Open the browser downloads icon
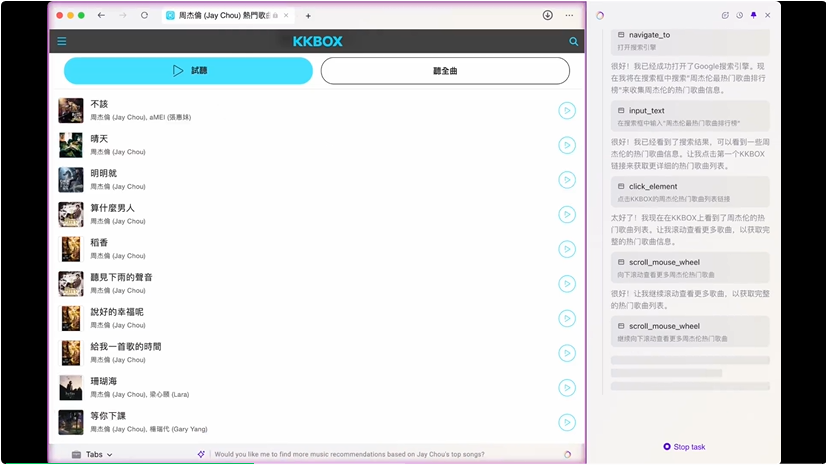This screenshot has height=465, width=826. pos(548,15)
